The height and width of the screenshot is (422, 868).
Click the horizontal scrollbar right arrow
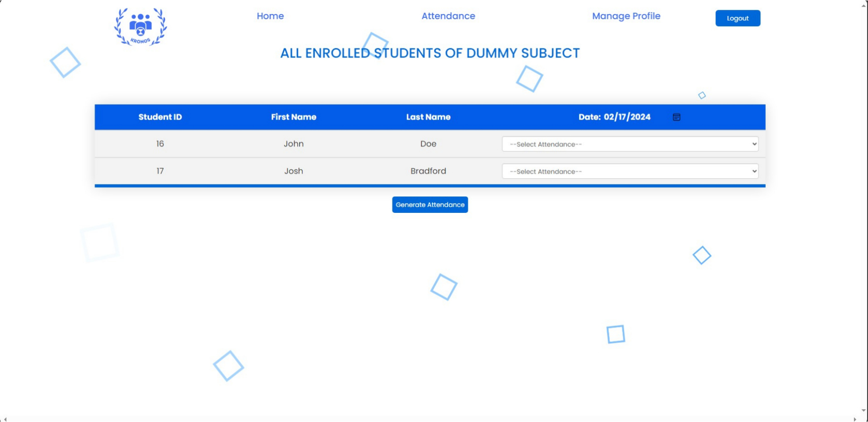pos(855,419)
